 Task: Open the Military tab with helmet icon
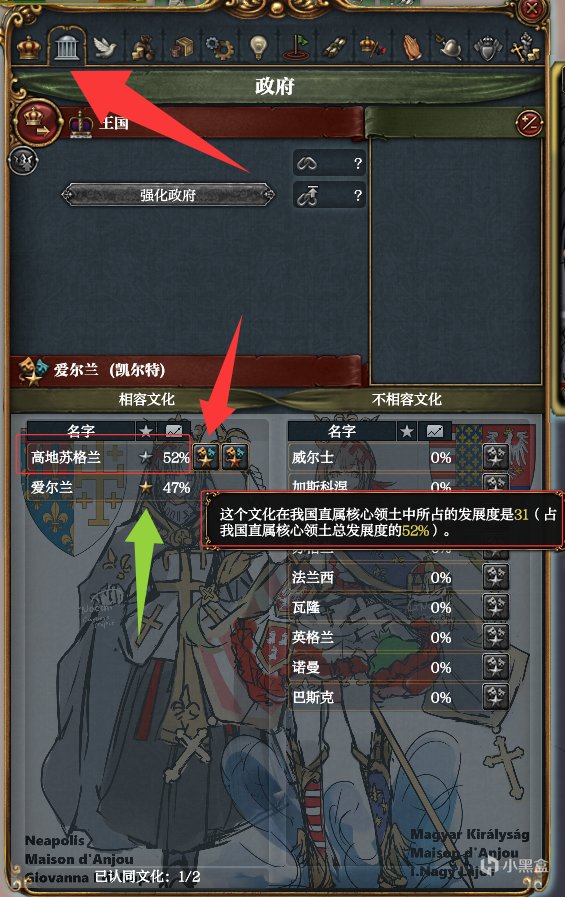(x=449, y=48)
